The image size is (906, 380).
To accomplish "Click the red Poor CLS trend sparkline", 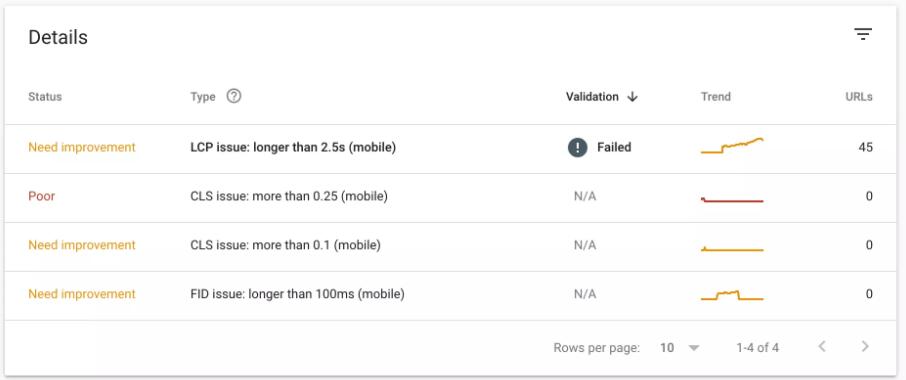I will coord(732,200).
